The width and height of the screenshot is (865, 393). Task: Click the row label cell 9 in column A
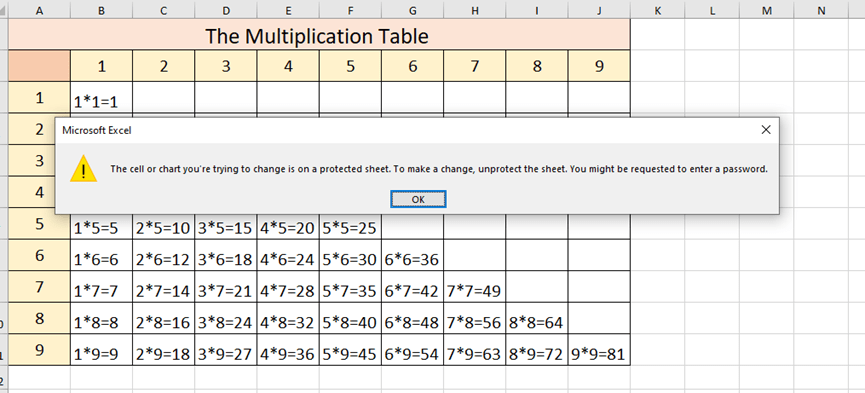coord(39,349)
